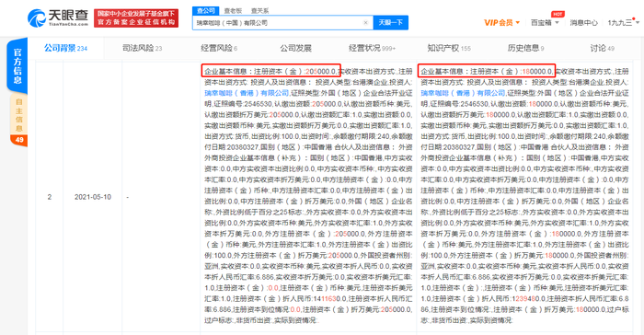Open the national fund certification banner
The height and width of the screenshot is (335, 644).
[136, 18]
